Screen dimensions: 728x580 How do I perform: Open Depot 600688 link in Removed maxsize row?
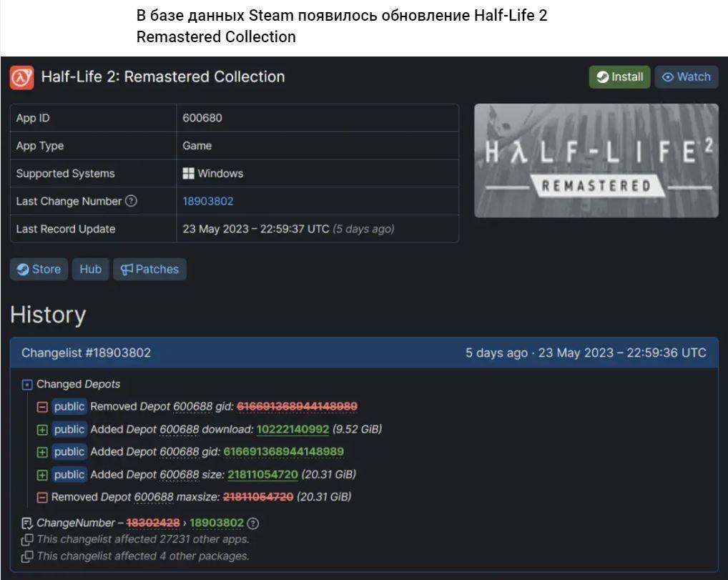pos(154,497)
